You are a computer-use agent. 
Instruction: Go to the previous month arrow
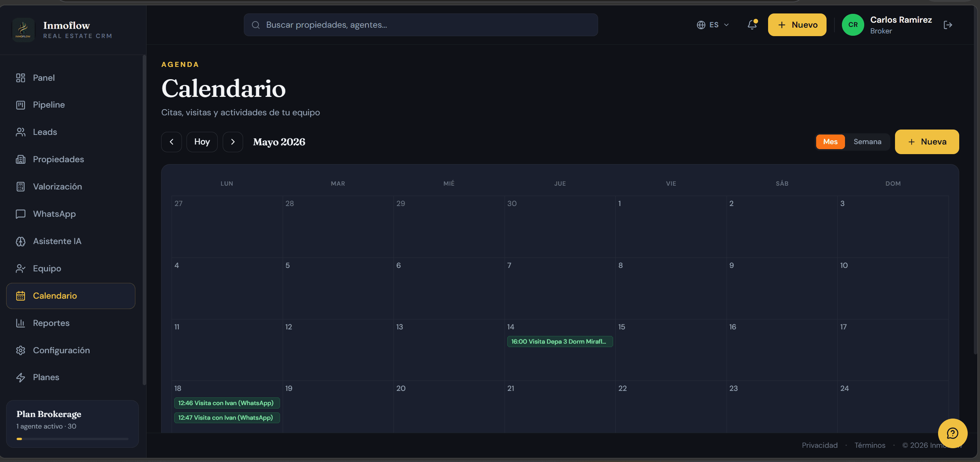(172, 142)
